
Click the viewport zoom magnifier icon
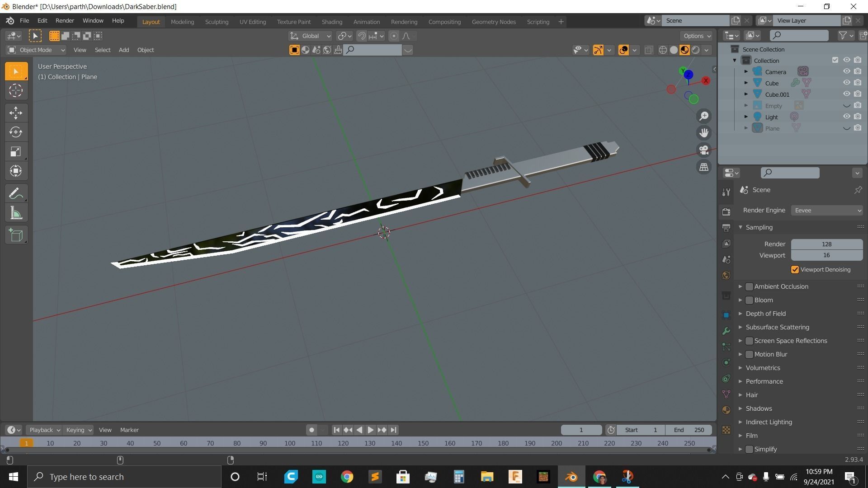click(x=704, y=116)
